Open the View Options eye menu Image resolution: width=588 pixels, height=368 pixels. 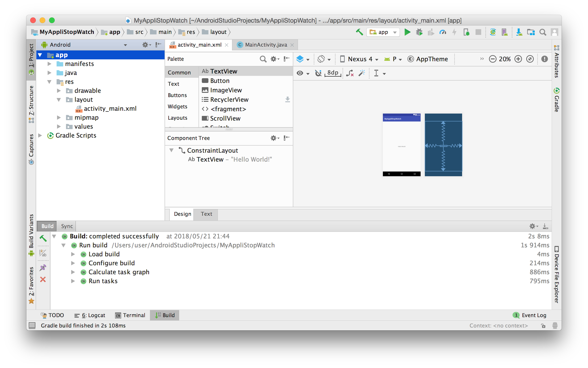(303, 73)
